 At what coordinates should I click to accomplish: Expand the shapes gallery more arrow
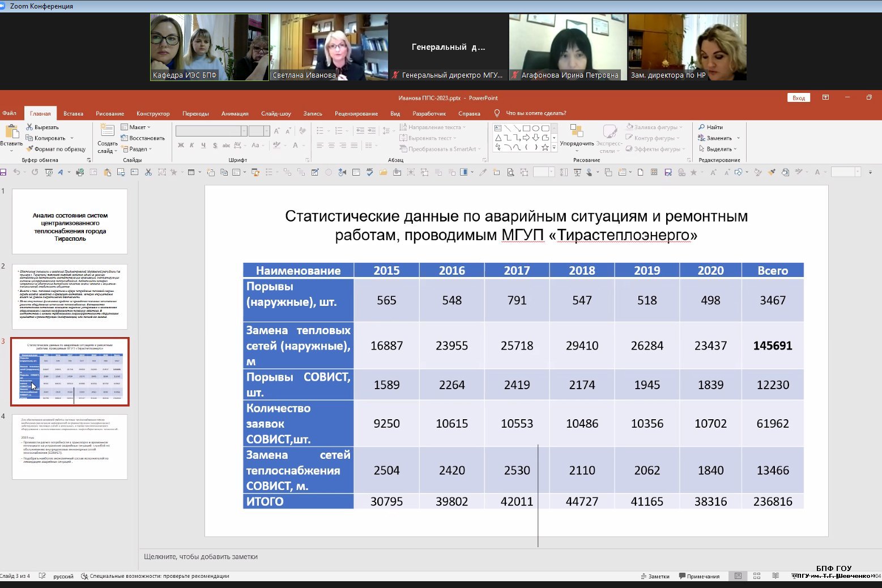(x=554, y=147)
